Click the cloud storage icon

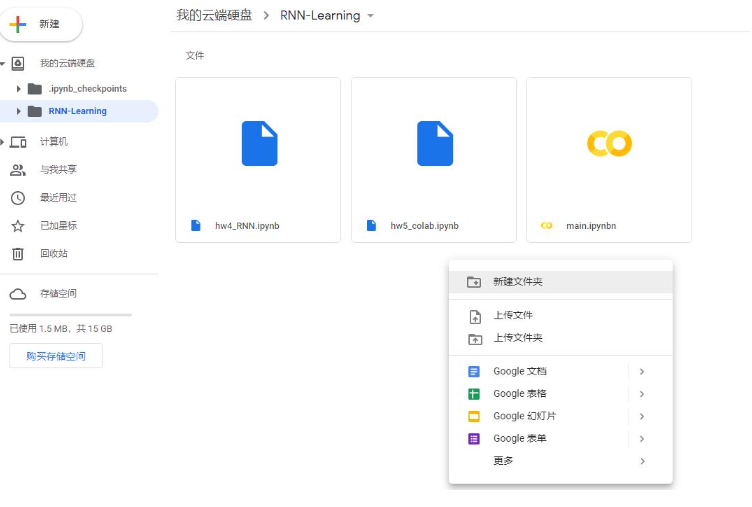pos(18,294)
